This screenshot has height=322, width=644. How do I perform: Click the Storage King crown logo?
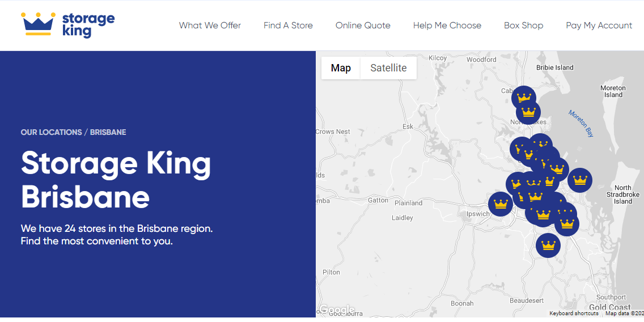[x=37, y=24]
